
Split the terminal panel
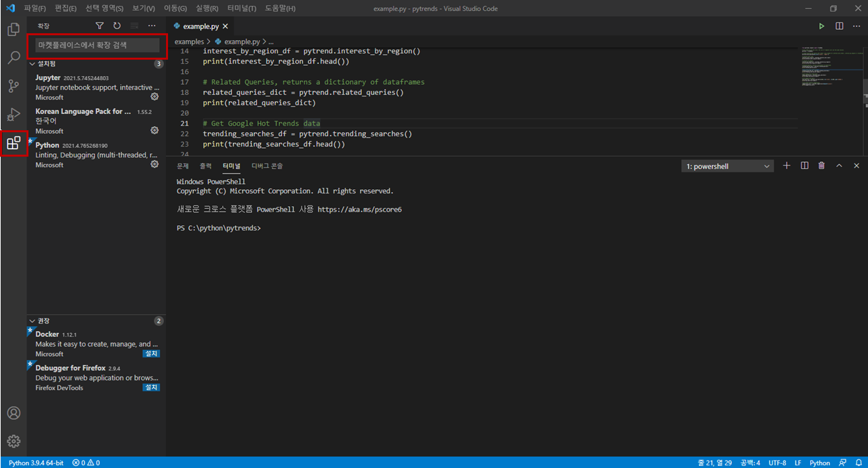[x=804, y=165]
